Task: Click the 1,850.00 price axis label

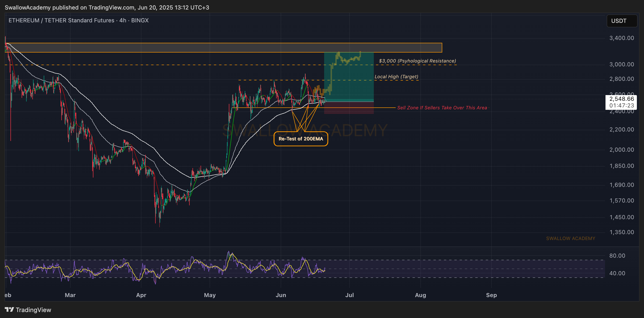Action: pos(621,166)
